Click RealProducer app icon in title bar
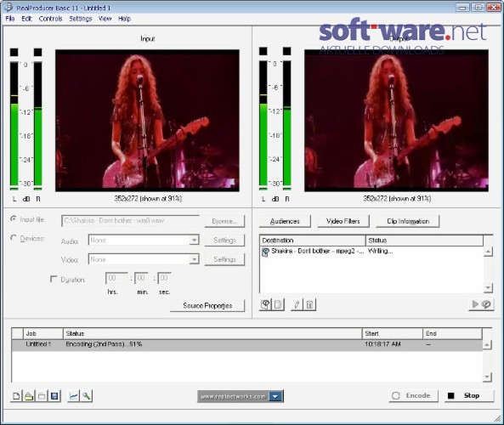504x425 pixels. 8,7
